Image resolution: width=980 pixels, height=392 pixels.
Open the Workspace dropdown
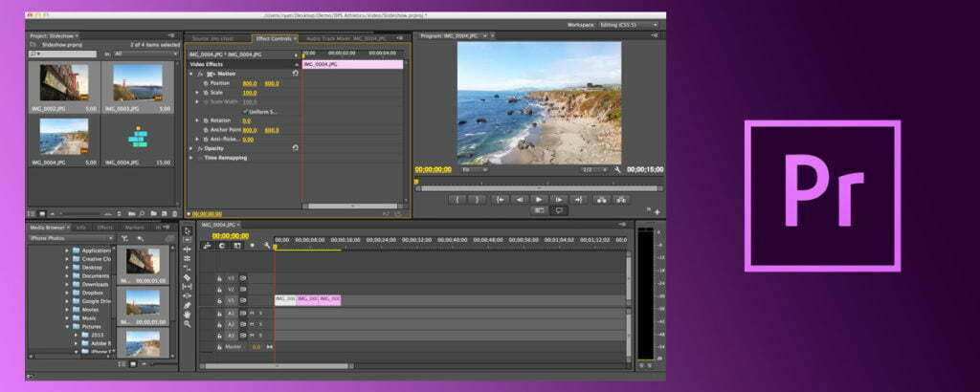tap(627, 25)
